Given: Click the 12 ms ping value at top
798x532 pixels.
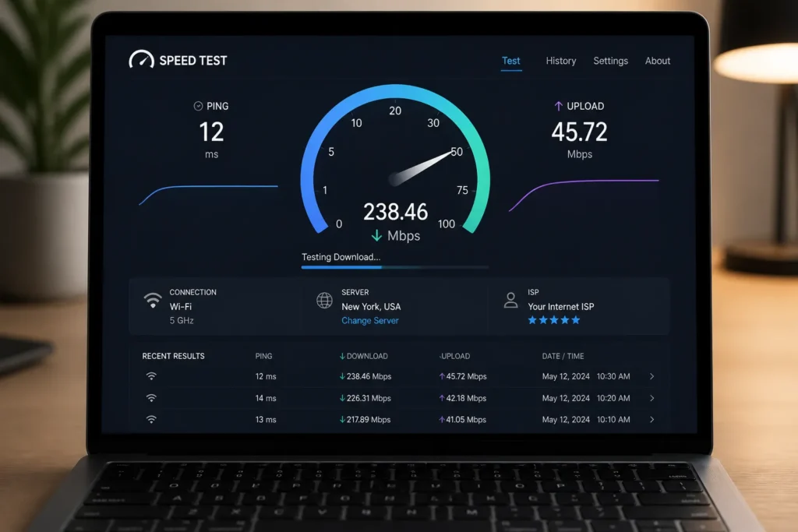Looking at the screenshot, I should click(x=211, y=132).
